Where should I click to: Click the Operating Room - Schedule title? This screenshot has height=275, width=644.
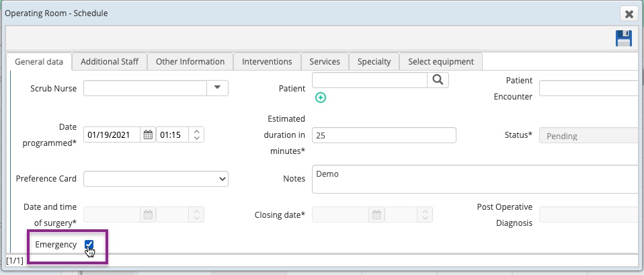tap(56, 13)
